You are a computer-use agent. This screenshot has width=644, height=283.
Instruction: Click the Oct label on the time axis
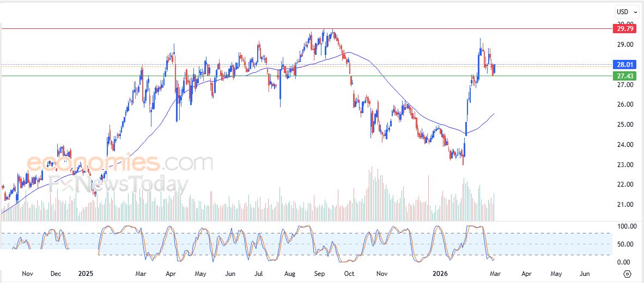click(x=349, y=274)
